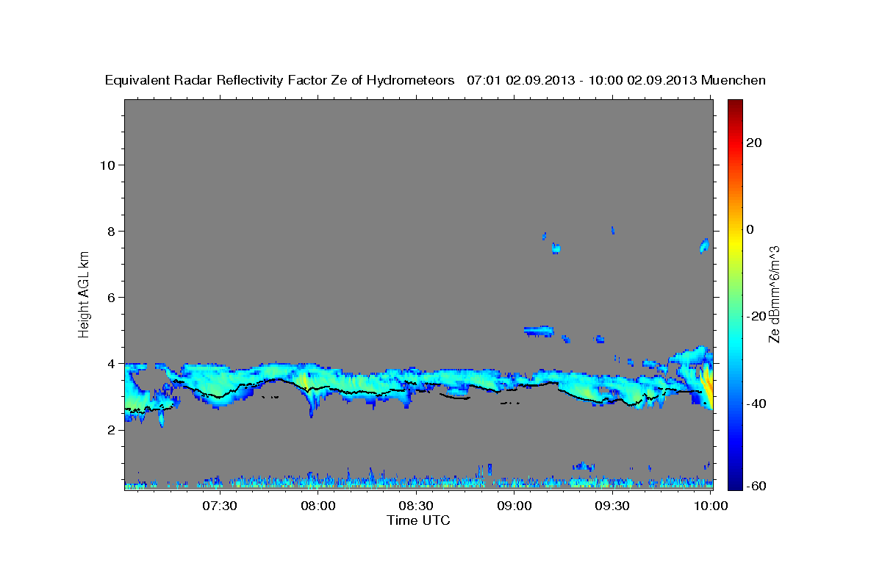Click the 07:30 time tick label
This screenshot has width=882, height=588.
(221, 506)
